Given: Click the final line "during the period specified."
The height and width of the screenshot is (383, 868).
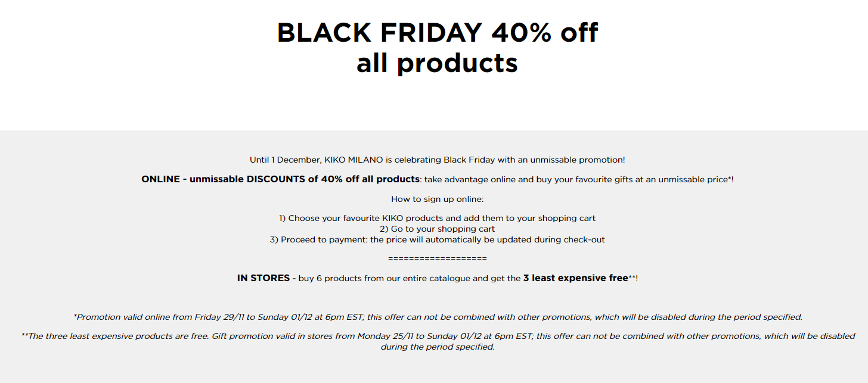Looking at the screenshot, I should (x=438, y=347).
